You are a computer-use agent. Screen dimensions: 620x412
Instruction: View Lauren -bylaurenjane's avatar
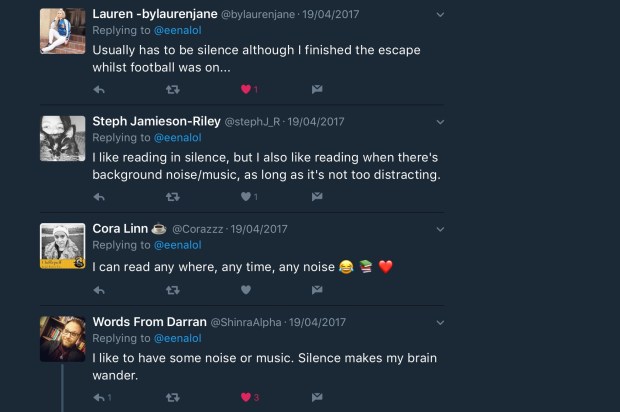click(62, 31)
